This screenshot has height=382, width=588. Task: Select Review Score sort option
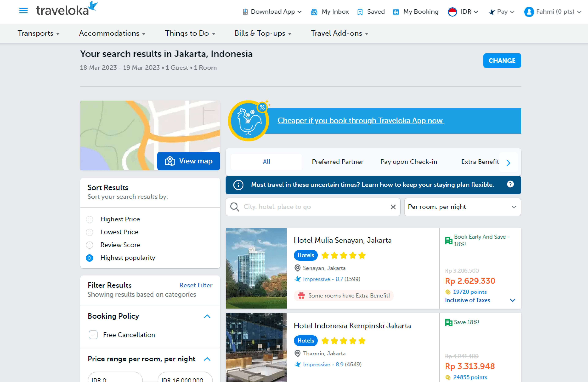89,245
